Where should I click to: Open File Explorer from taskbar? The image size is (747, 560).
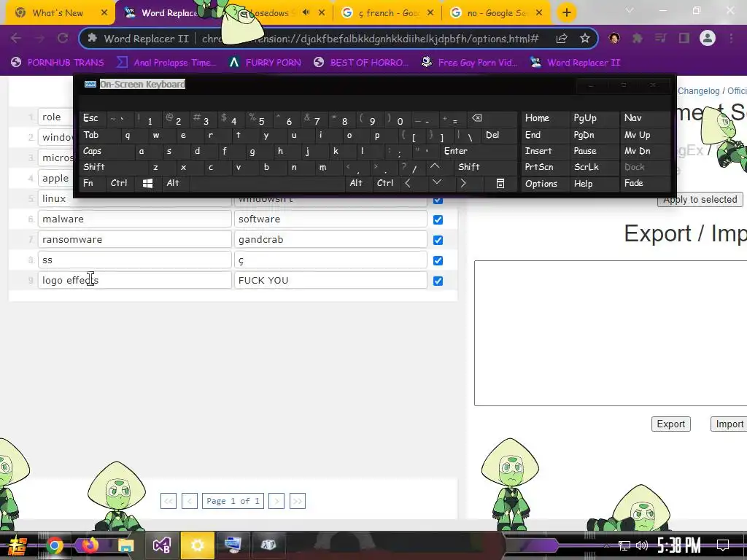point(125,545)
